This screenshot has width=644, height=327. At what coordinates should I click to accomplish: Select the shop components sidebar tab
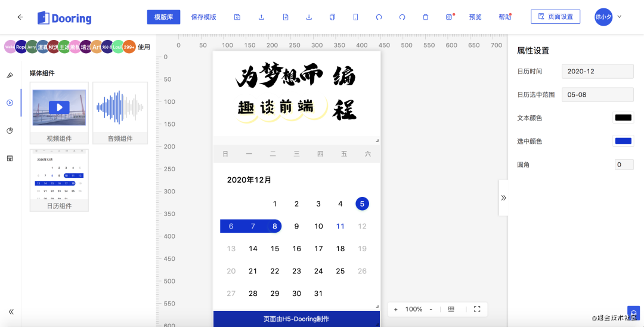tap(10, 158)
